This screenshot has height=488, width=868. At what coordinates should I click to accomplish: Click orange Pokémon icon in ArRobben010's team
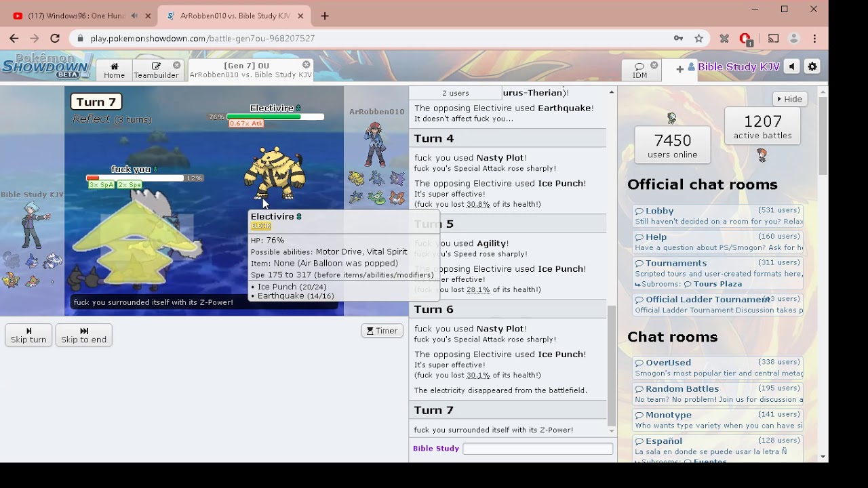397,198
